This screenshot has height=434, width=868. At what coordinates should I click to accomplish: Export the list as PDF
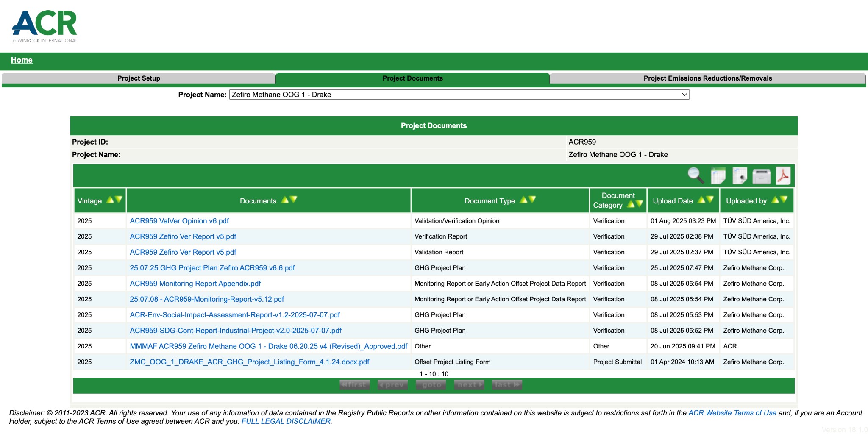[x=783, y=175]
